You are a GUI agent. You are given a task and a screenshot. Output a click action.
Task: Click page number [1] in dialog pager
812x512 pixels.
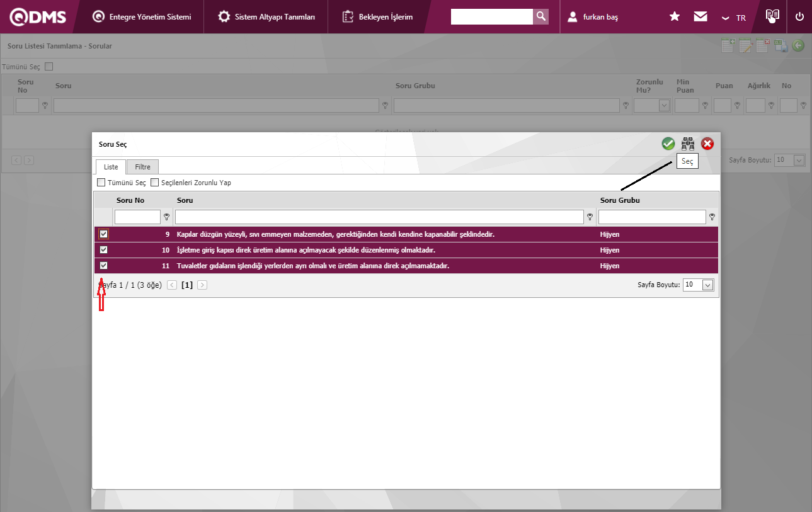[187, 285]
